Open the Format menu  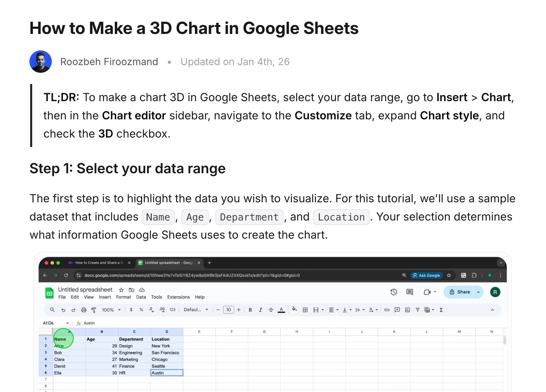tap(124, 297)
